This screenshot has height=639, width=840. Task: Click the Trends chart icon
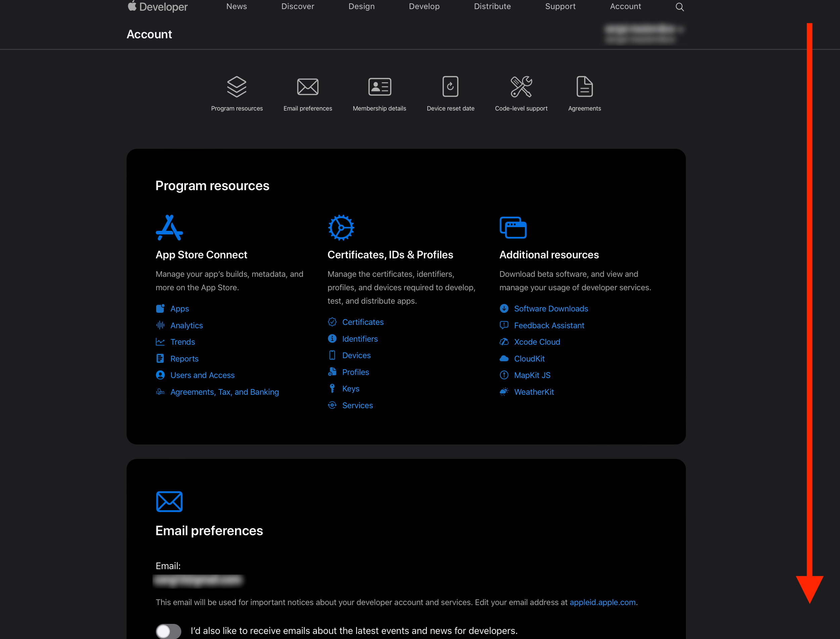(160, 342)
